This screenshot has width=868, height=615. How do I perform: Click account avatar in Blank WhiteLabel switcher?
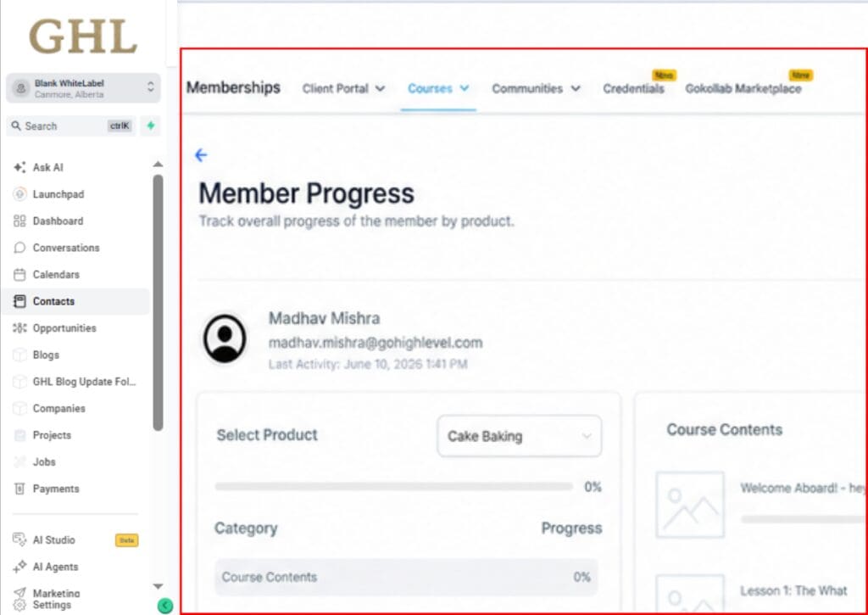tap(21, 88)
